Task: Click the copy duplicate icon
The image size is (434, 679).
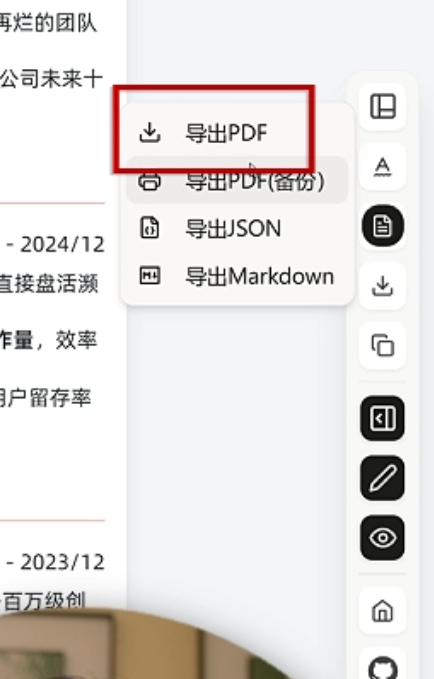Action: [x=383, y=346]
